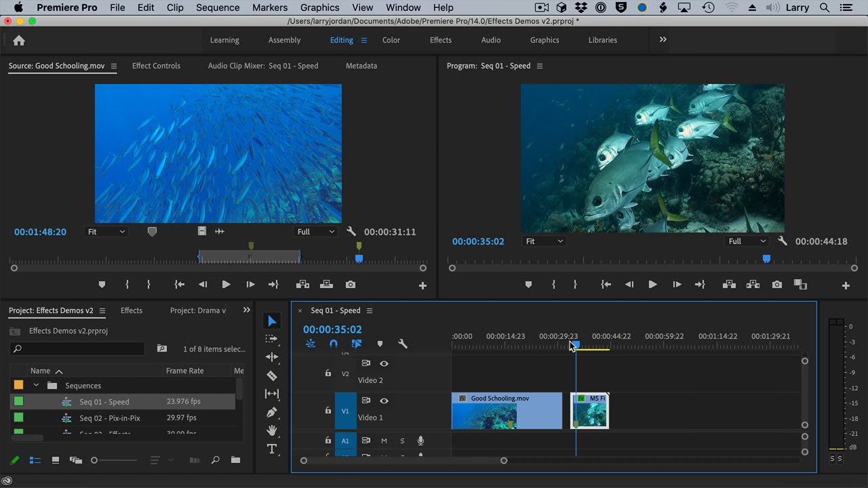
Task: Step forward one frame in Program monitor
Action: (677, 285)
